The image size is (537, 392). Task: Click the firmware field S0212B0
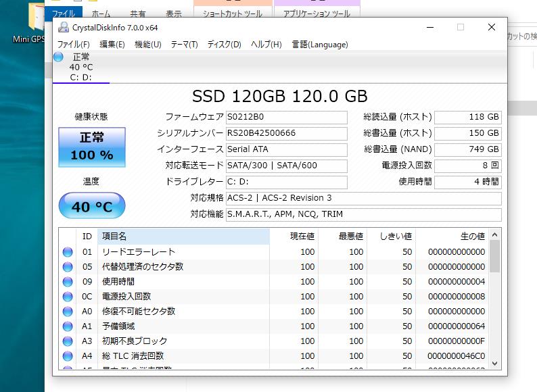click(x=287, y=117)
